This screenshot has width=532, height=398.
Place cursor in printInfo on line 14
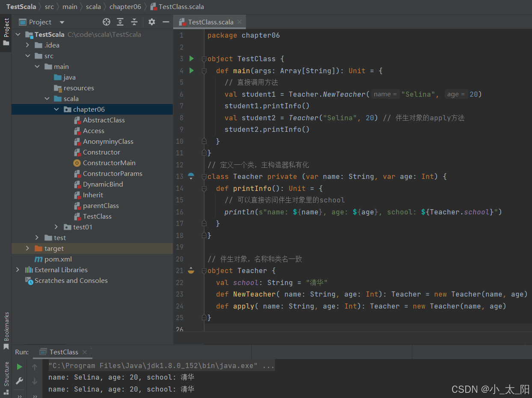[x=252, y=188]
